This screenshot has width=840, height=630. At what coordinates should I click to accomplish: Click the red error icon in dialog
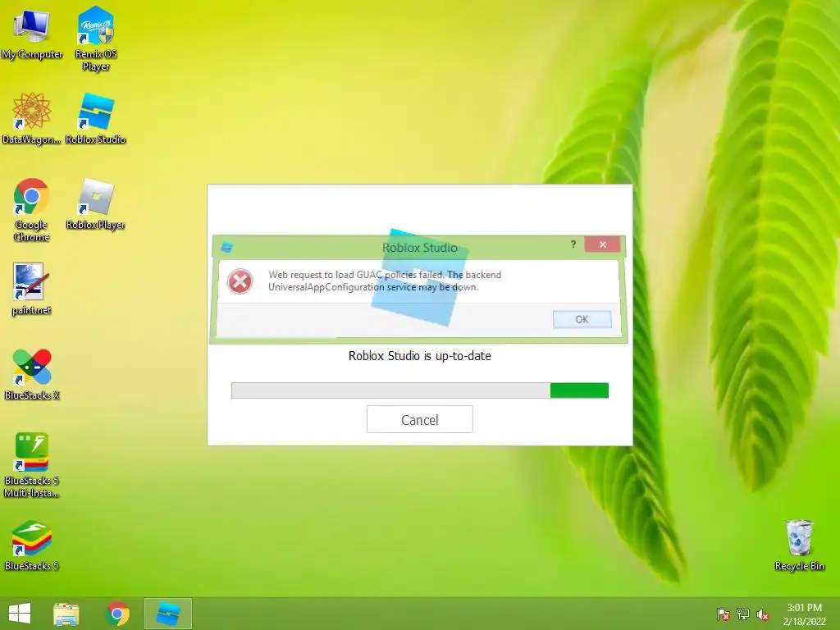click(240, 281)
